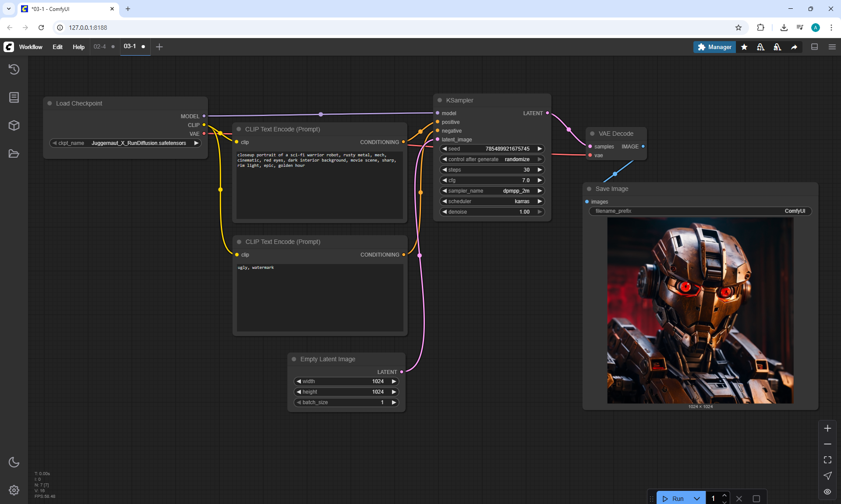Toggle link visibility eye icon

click(827, 491)
